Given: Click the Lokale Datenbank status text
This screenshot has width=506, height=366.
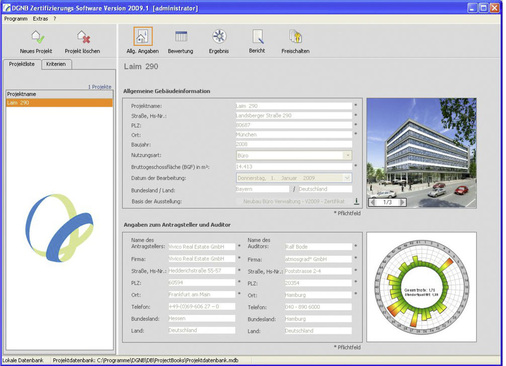Looking at the screenshot, I should (23, 360).
